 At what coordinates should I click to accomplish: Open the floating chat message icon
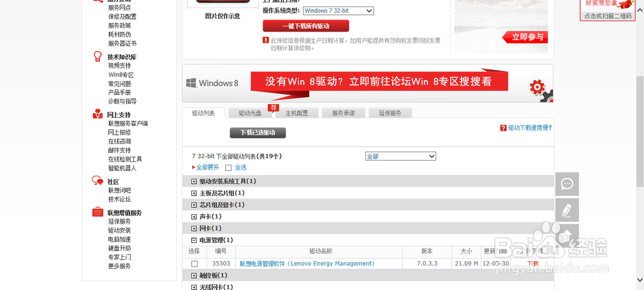pyautogui.click(x=567, y=184)
